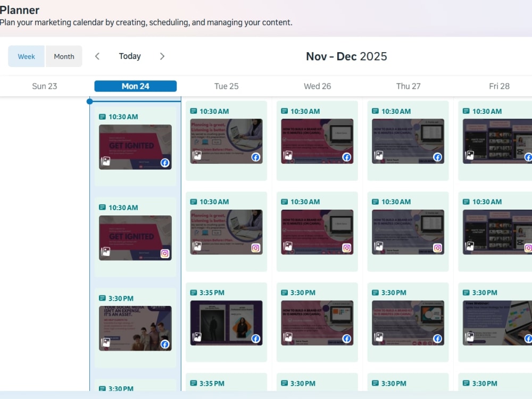This screenshot has width=532, height=399.
Task: Open Wednesday's Instagram brand kit thumbnail
Action: [317, 232]
